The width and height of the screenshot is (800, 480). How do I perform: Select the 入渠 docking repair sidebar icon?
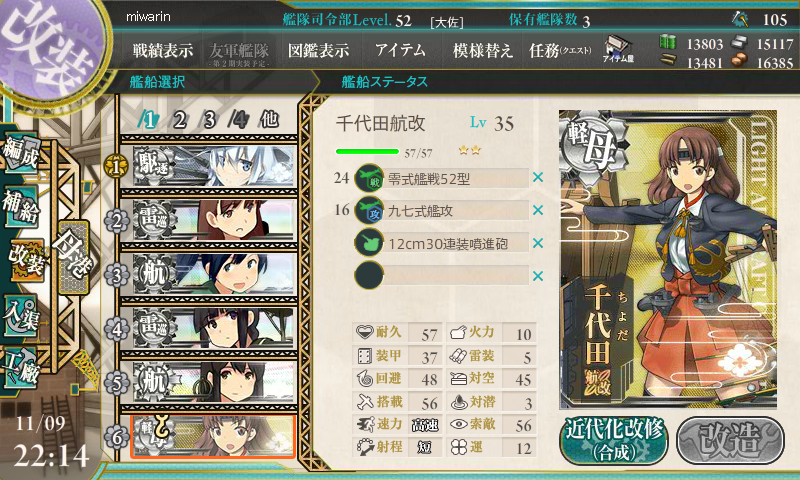(21, 316)
